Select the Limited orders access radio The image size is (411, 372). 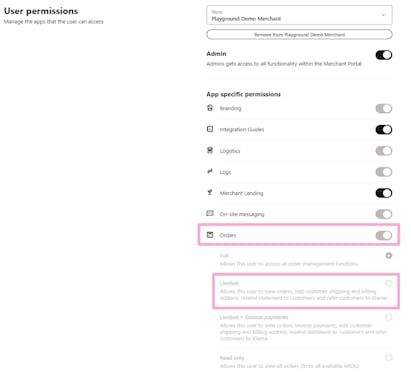(x=389, y=283)
